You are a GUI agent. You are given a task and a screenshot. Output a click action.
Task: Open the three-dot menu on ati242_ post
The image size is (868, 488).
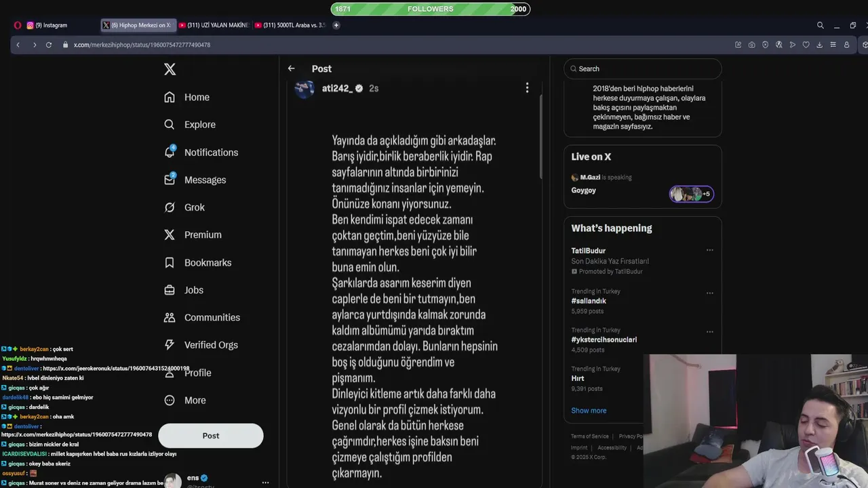(527, 88)
